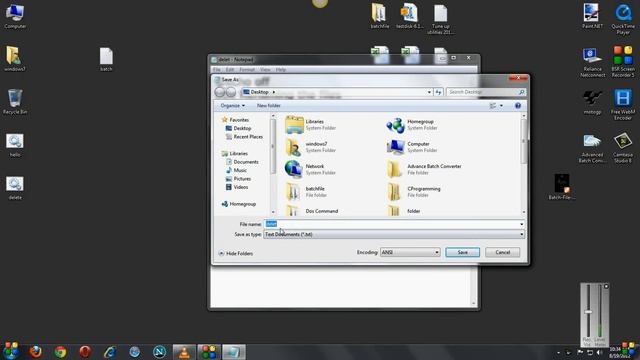The width and height of the screenshot is (640, 360).
Task: Select the windows7 folder on desktop
Action: [15, 59]
